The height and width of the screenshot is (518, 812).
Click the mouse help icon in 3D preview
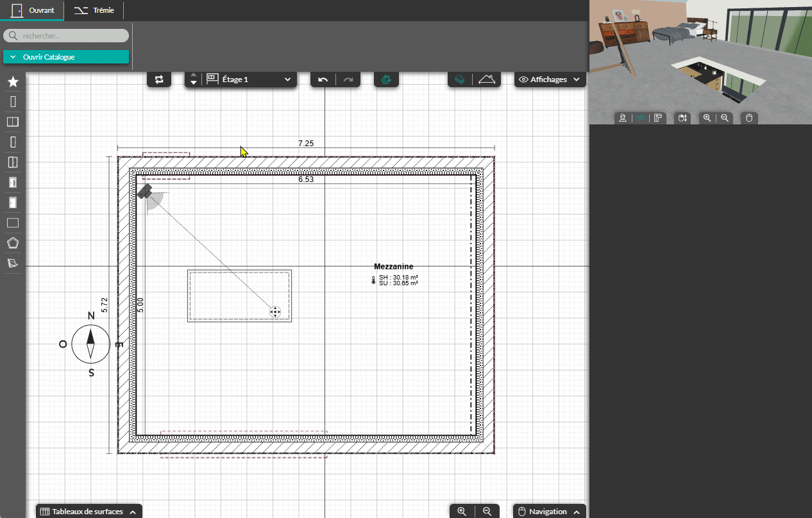pyautogui.click(x=749, y=118)
